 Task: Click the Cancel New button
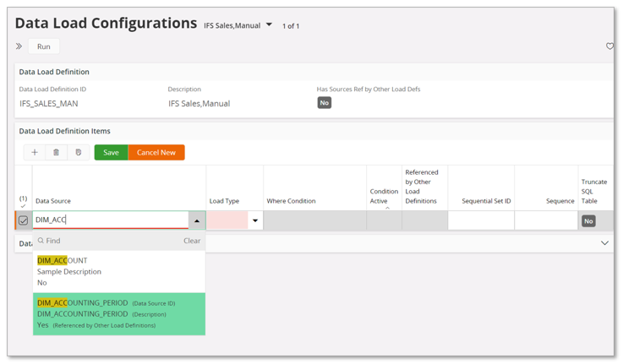pyautogui.click(x=156, y=153)
